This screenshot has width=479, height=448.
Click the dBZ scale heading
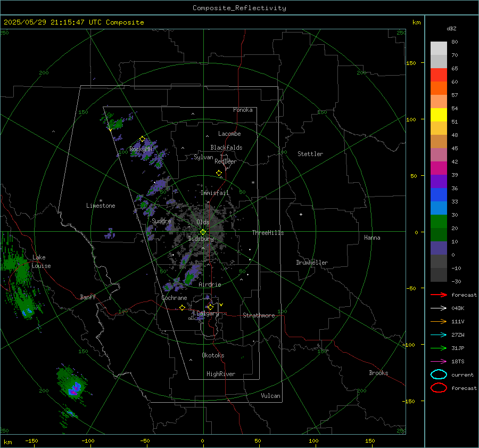(x=451, y=29)
